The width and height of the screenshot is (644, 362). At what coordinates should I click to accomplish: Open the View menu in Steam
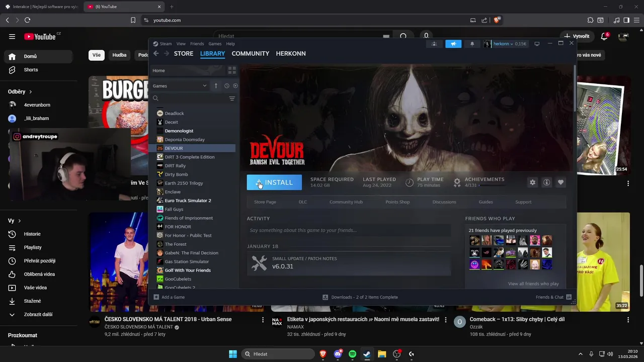(x=181, y=44)
